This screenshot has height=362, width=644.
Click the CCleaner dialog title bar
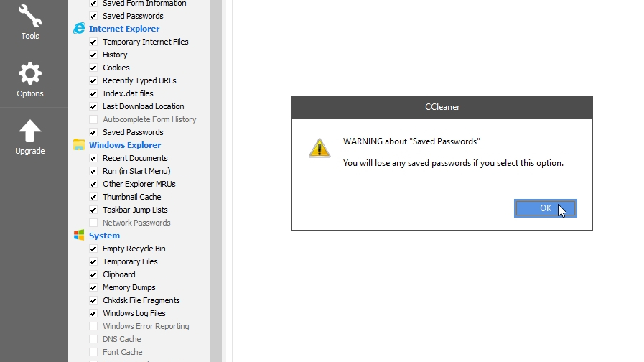tap(442, 107)
